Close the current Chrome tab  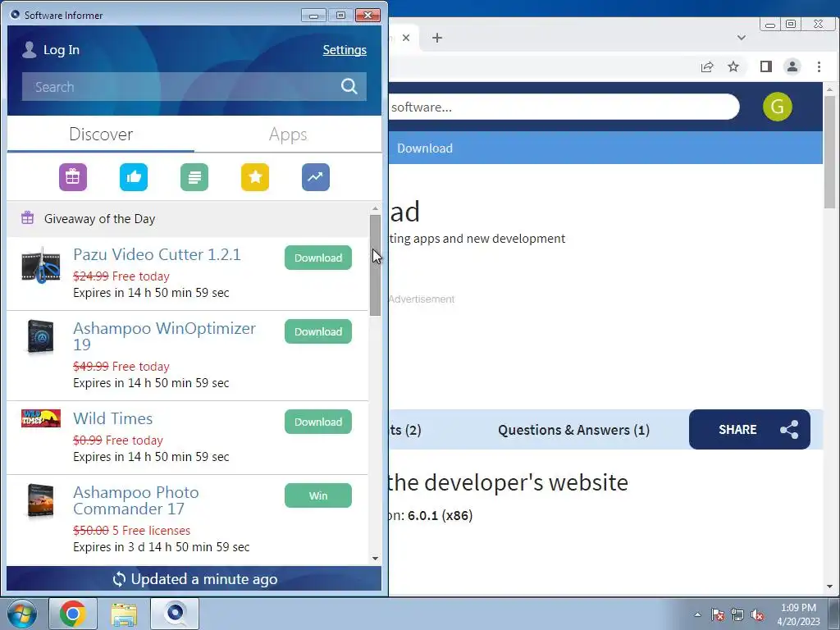[x=406, y=38]
